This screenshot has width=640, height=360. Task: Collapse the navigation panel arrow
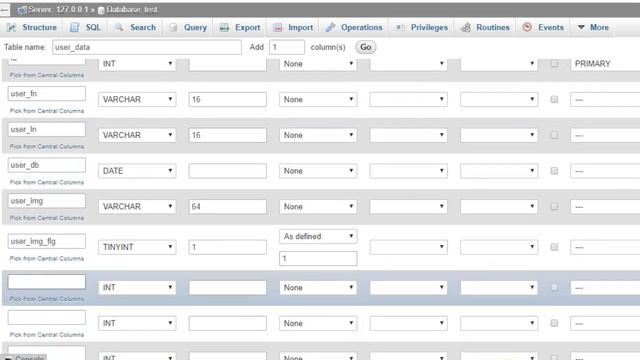[4, 10]
